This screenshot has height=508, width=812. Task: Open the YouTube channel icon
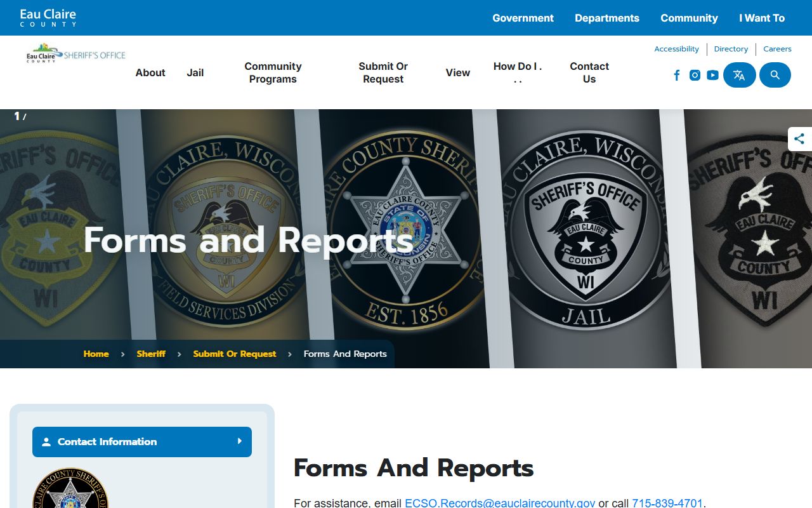pos(713,76)
